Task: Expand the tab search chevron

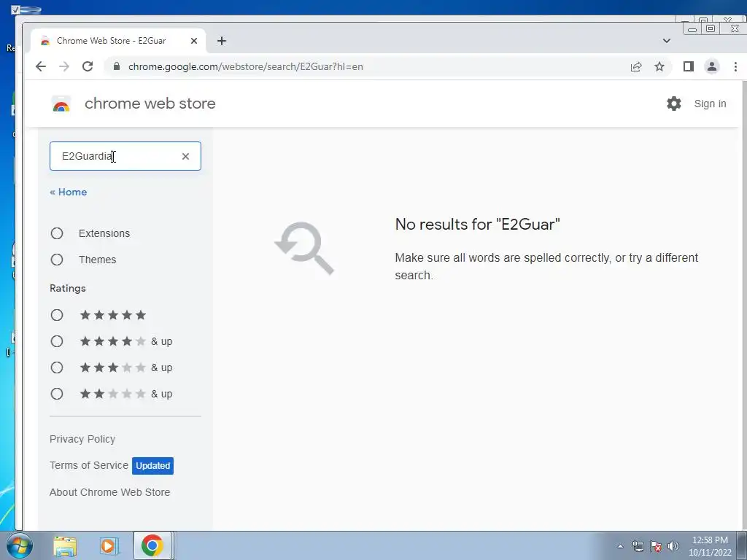Action: coord(667,41)
